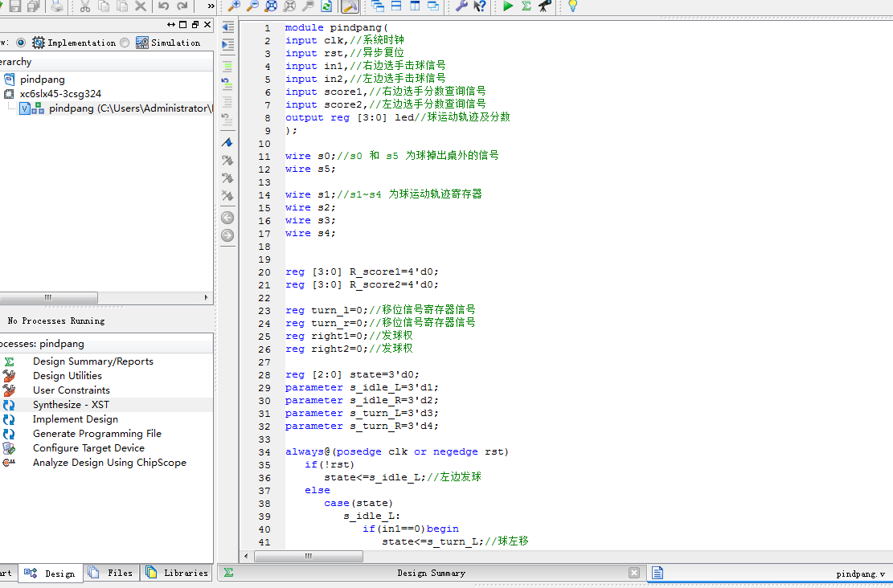Click the horizontal scrollbar below the code editor
Image resolution: width=893 pixels, height=588 pixels.
click(x=308, y=555)
